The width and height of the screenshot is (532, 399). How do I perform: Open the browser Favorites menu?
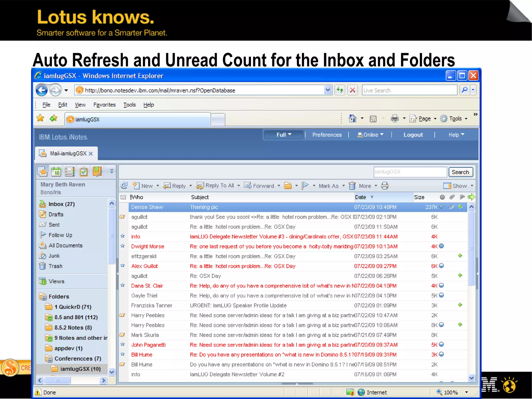(104, 105)
